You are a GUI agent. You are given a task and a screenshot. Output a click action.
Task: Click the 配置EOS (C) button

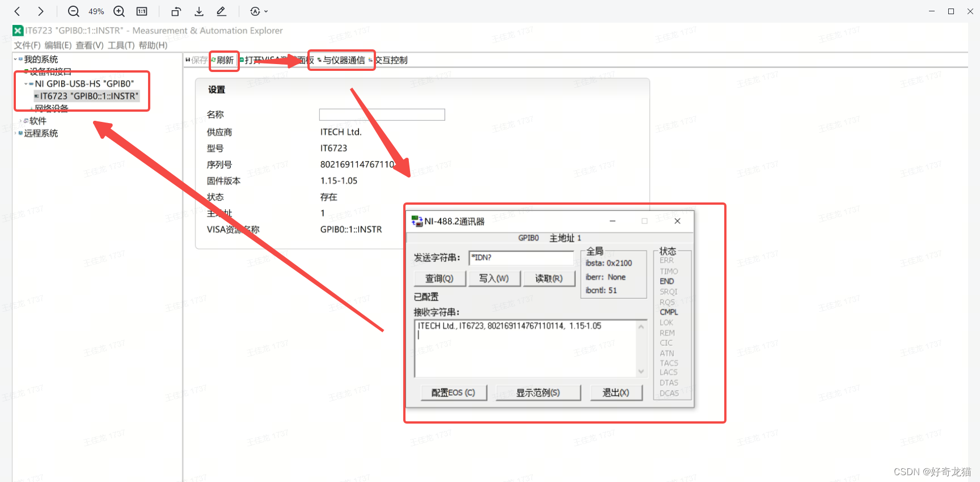pyautogui.click(x=453, y=392)
